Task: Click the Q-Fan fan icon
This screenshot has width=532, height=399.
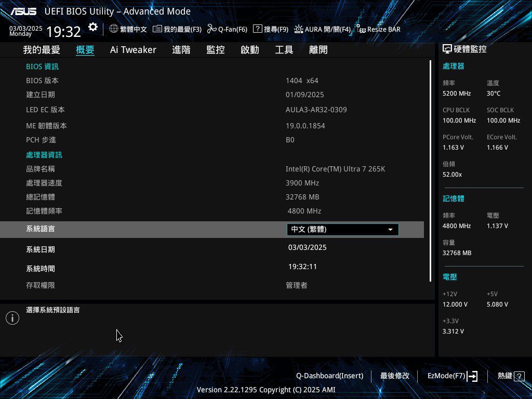Action: (x=212, y=29)
